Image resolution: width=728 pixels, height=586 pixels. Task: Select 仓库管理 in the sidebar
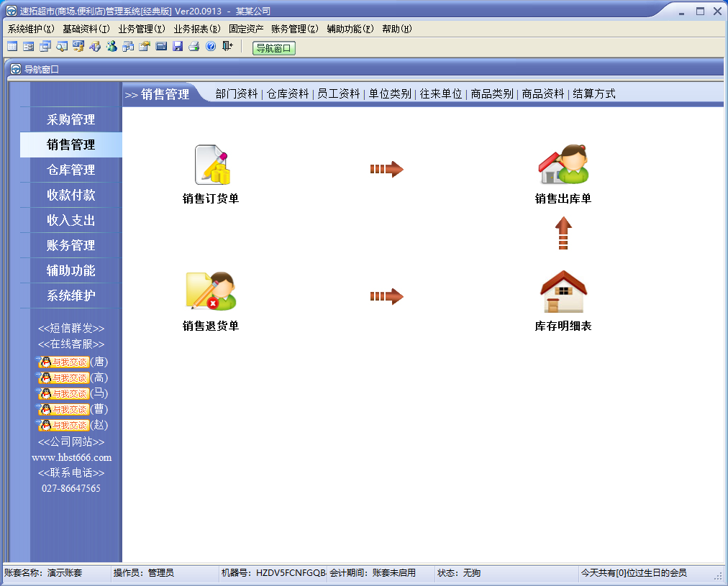tap(71, 170)
